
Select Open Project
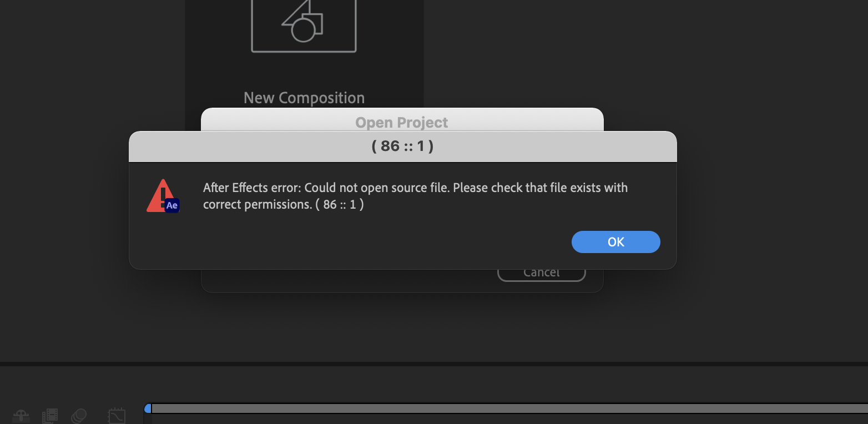click(x=401, y=122)
